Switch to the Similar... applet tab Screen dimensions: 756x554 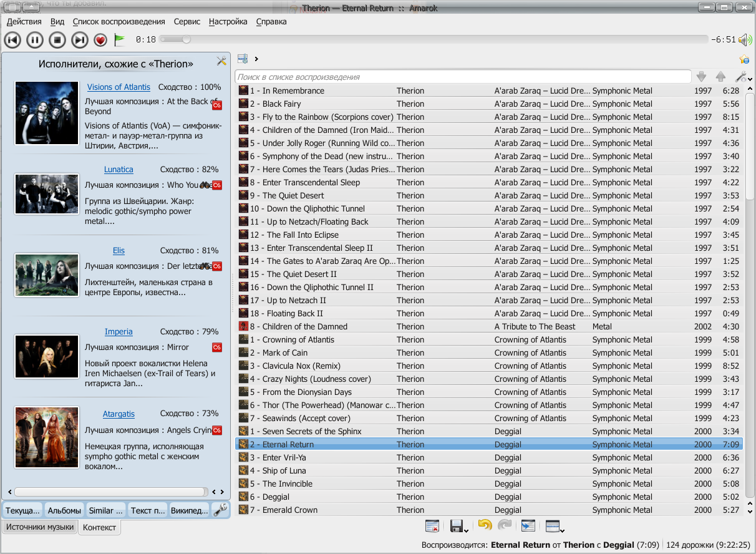106,510
